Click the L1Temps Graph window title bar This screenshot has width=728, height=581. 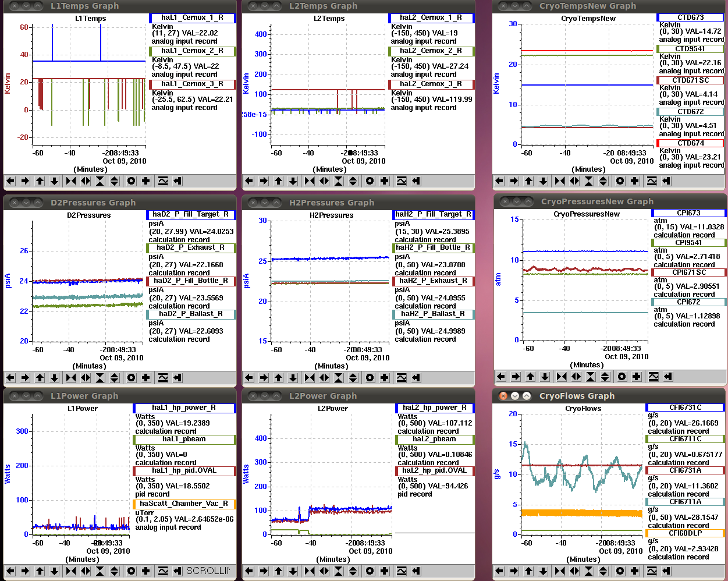[120, 6]
